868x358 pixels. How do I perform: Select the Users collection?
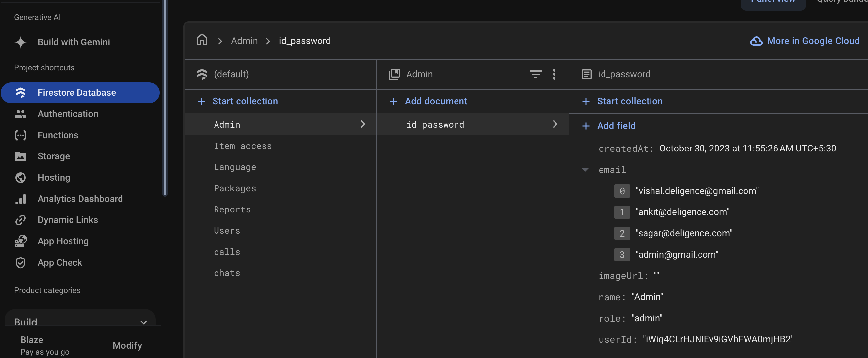click(x=280, y=231)
